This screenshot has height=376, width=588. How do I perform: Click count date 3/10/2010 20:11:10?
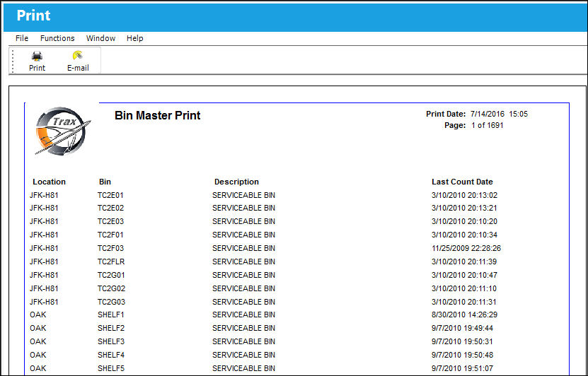(x=464, y=289)
